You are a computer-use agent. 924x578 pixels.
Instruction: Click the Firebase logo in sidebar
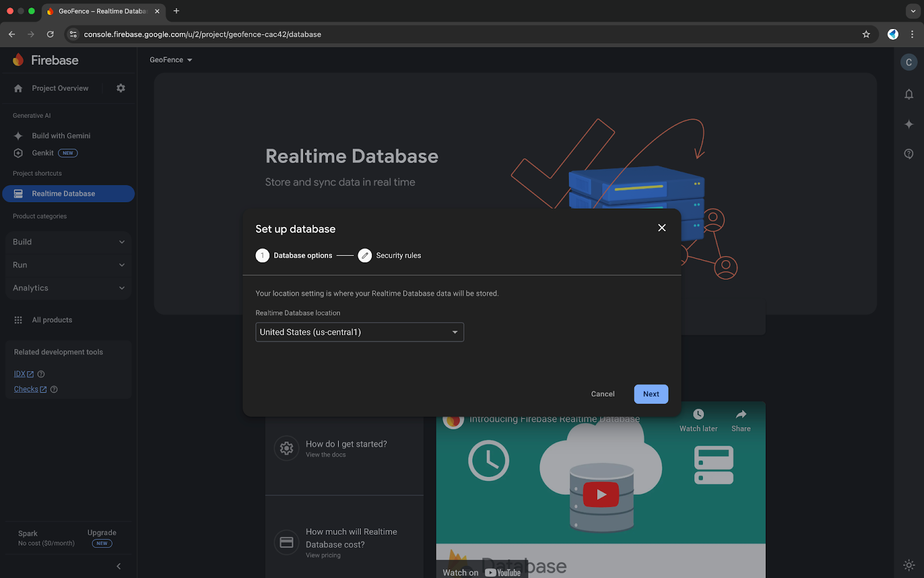coord(46,60)
